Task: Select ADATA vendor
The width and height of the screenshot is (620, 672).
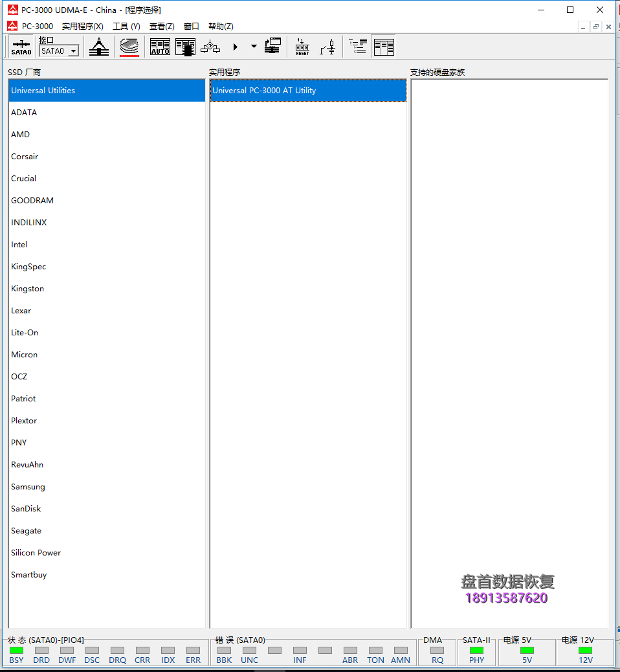Action: (x=107, y=112)
